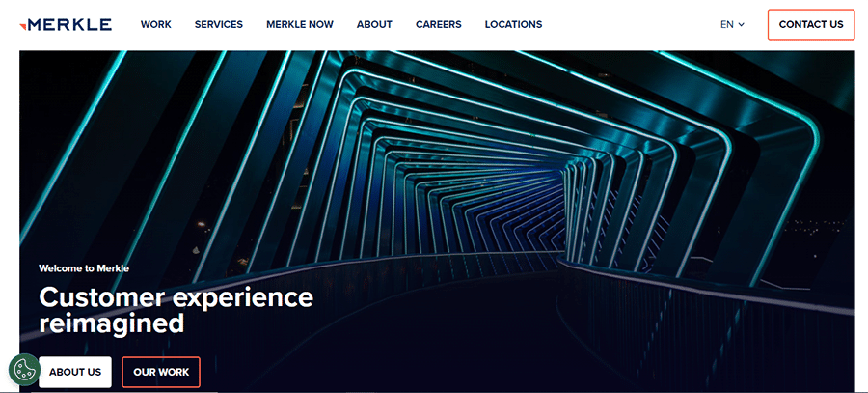Open the WORK menu item

tap(156, 24)
